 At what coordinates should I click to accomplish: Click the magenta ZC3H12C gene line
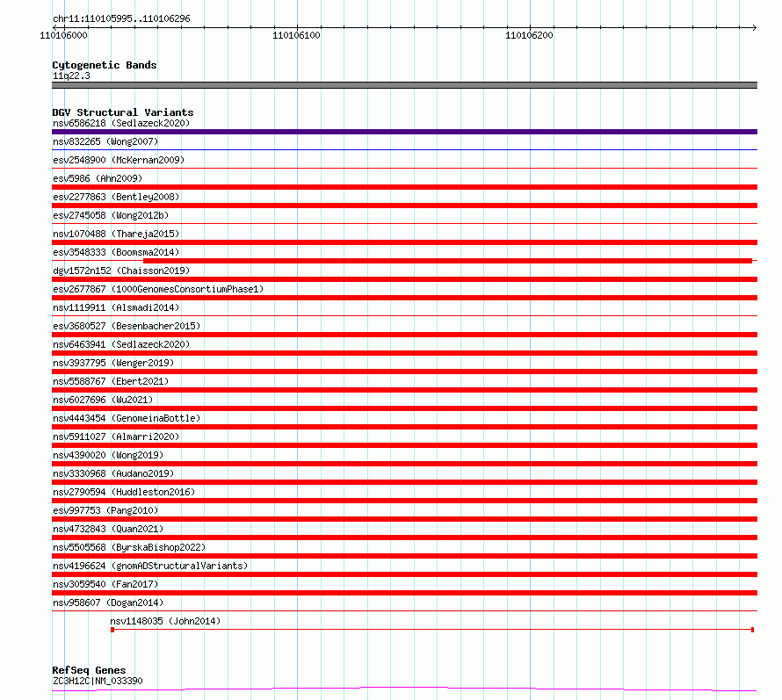[x=404, y=689]
